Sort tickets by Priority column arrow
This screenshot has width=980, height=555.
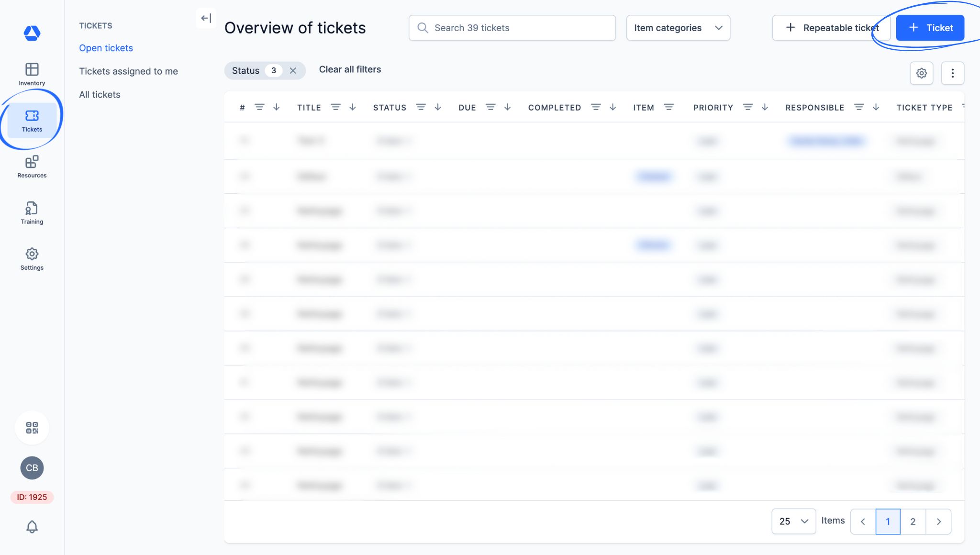(765, 107)
